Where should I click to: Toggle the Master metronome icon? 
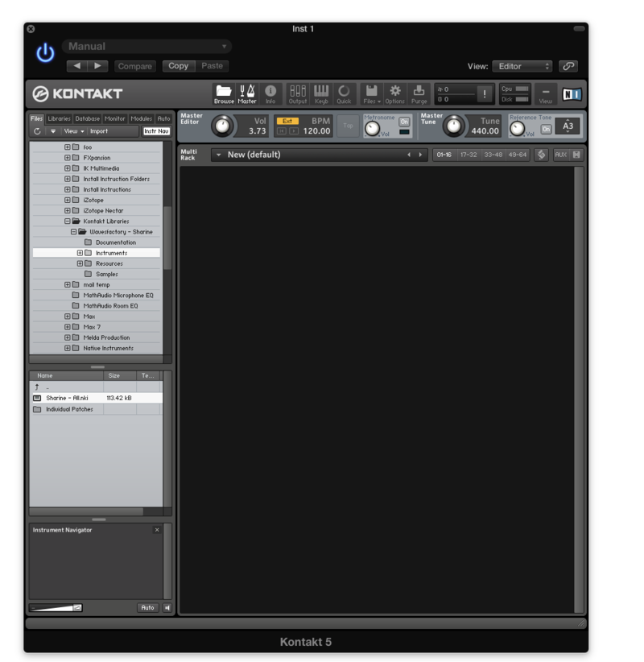(247, 94)
